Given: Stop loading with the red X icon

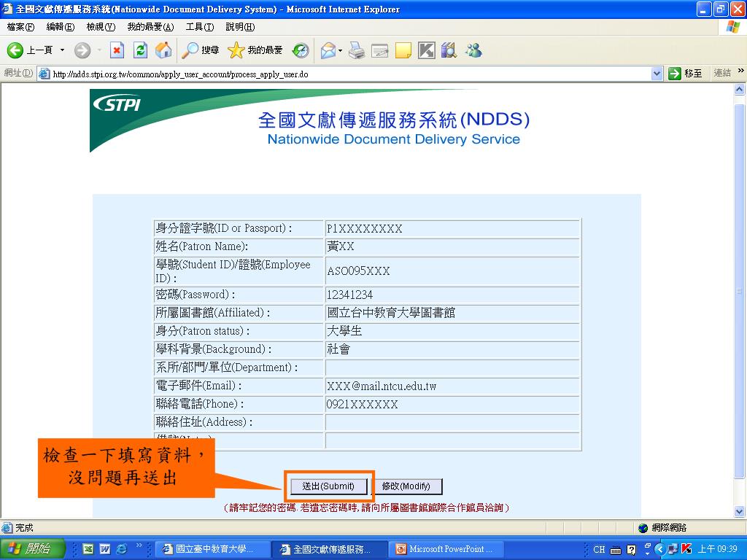Looking at the screenshot, I should 117,50.
